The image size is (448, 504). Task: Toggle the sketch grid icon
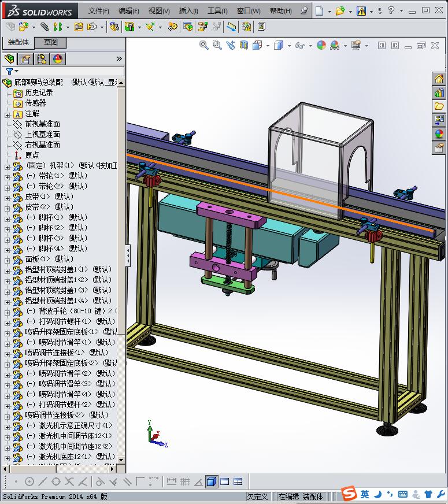185,481
